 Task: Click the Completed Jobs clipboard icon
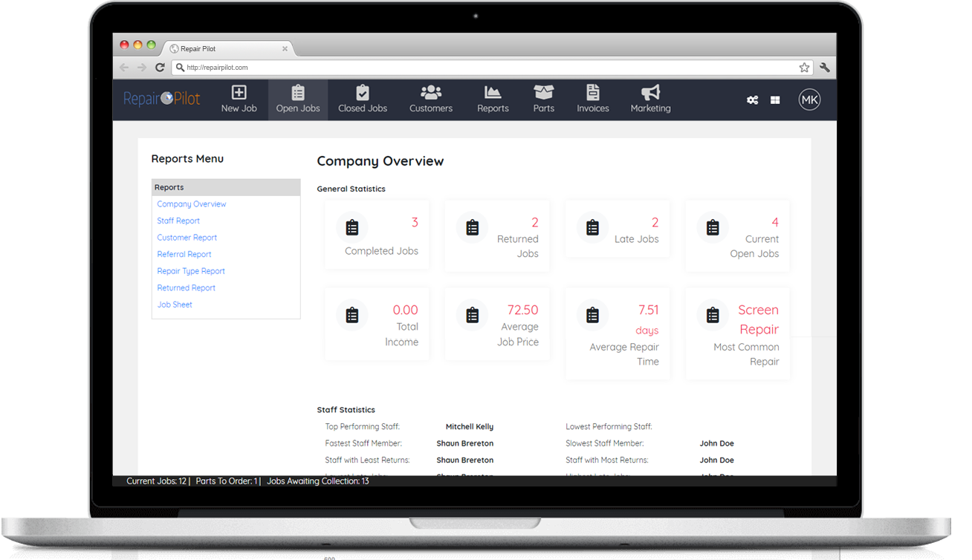click(352, 227)
